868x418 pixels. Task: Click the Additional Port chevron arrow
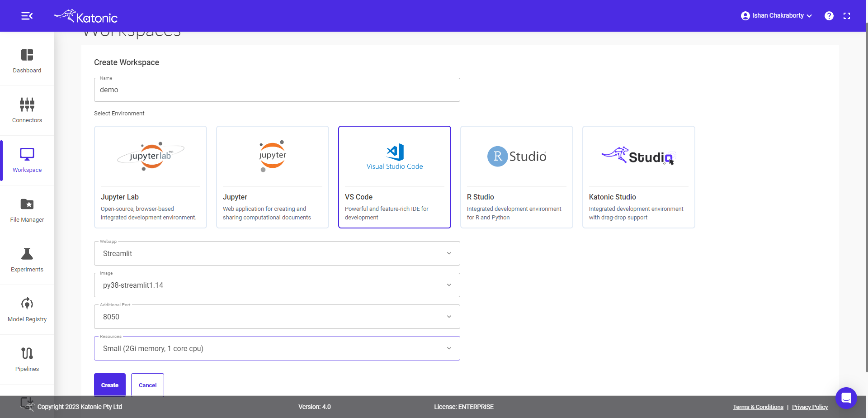point(449,317)
